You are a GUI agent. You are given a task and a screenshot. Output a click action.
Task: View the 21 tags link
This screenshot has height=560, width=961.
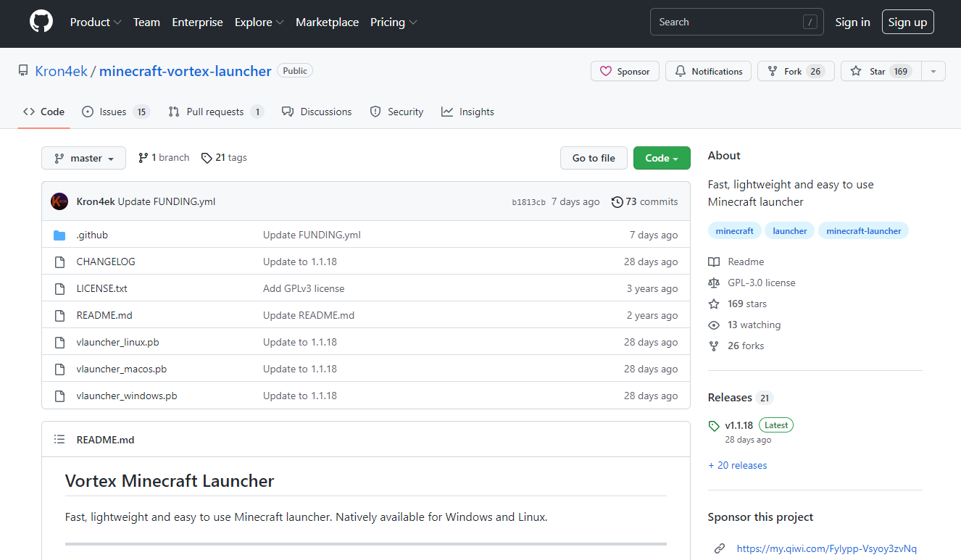tap(224, 157)
